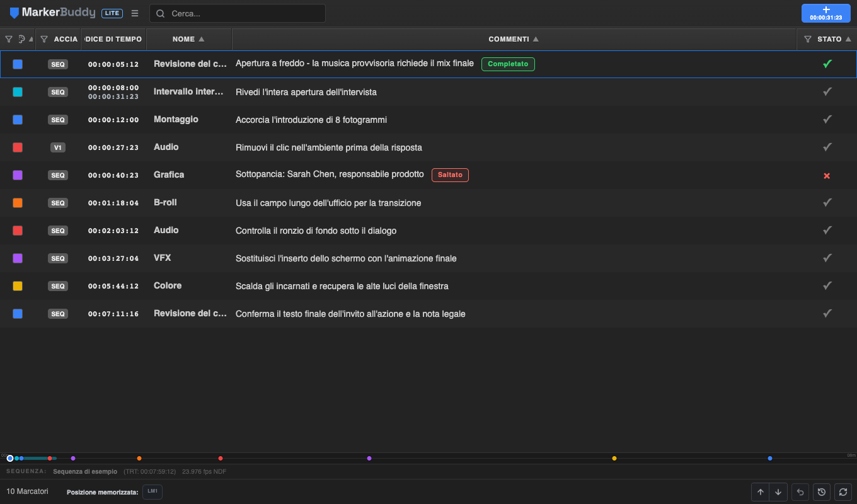Viewport: 857px width, 504px height.
Task: Open the history clock button
Action: [822, 492]
